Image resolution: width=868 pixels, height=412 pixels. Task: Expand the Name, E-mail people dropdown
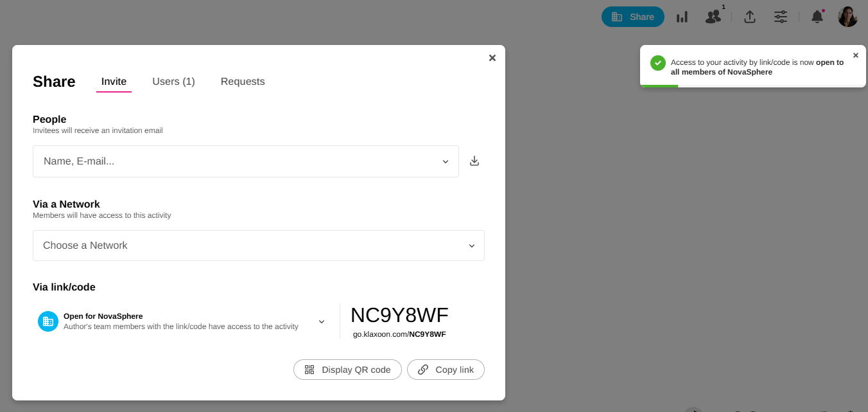[x=445, y=161]
